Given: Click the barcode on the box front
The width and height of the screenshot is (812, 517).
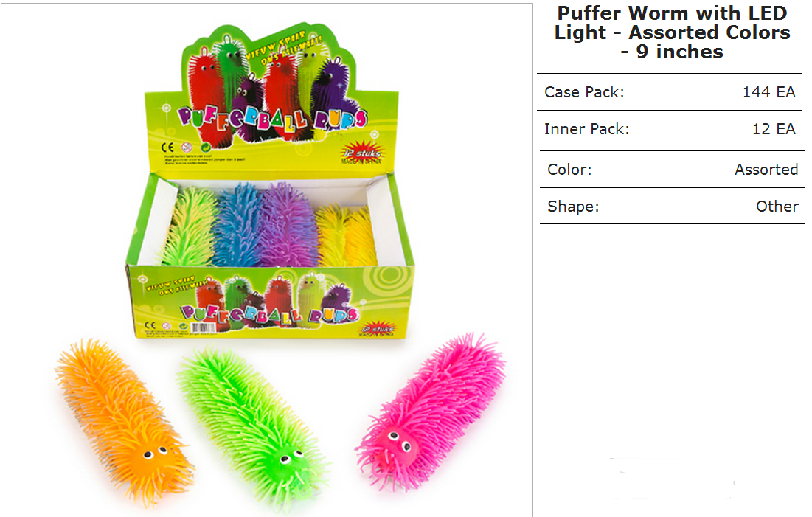Looking at the screenshot, I should click(203, 327).
